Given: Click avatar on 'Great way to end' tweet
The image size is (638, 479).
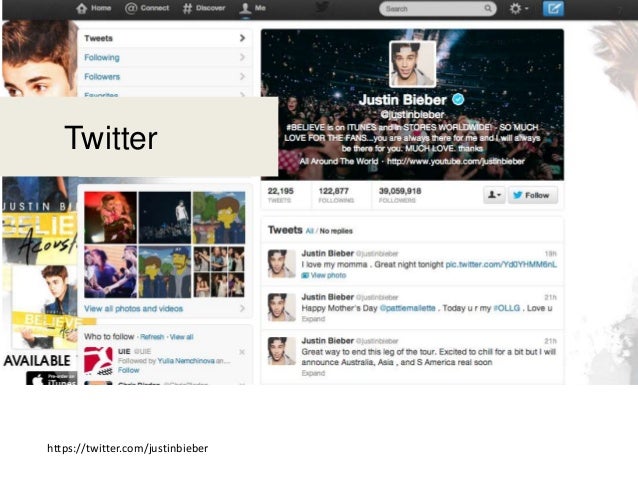Looking at the screenshot, I should [282, 351].
